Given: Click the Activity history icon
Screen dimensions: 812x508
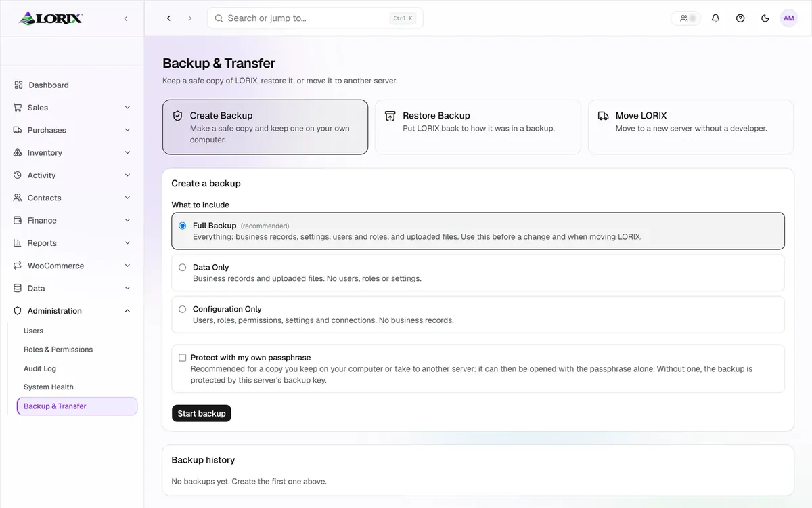Looking at the screenshot, I should (18, 175).
